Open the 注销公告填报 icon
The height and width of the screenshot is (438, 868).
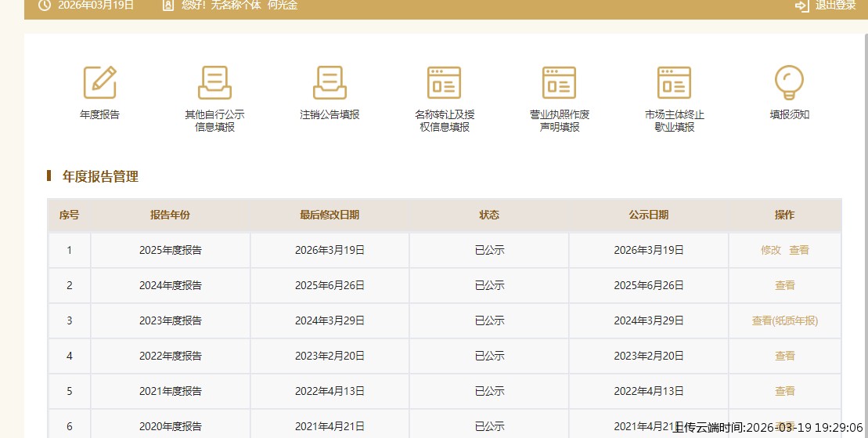(330, 82)
